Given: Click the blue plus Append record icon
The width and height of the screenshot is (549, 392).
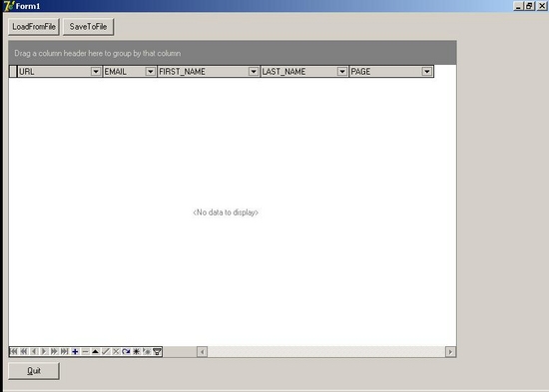Looking at the screenshot, I should coord(75,351).
